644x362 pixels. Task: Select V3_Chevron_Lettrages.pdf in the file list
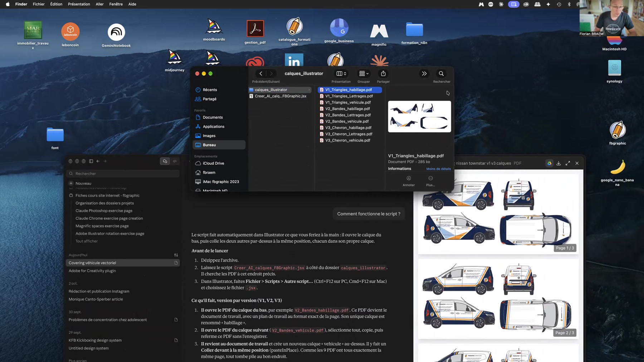point(350,134)
